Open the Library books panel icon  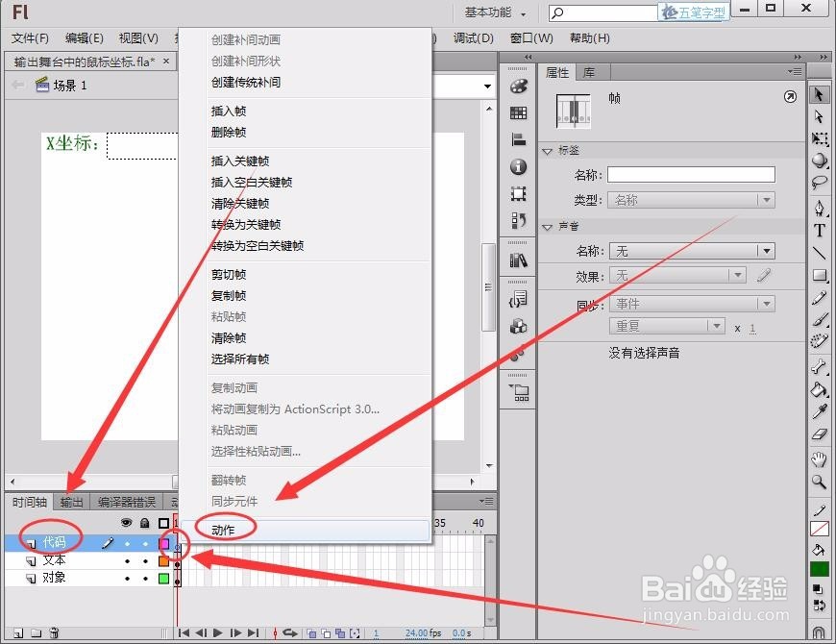[518, 260]
